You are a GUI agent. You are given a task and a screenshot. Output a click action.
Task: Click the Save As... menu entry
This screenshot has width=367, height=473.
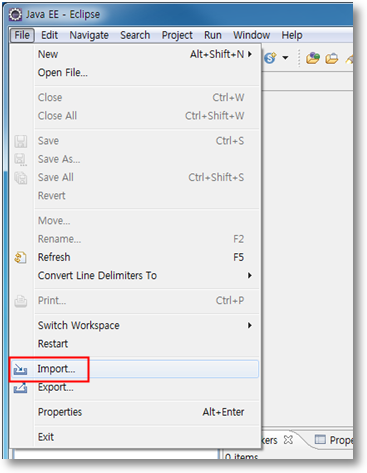click(x=135, y=159)
